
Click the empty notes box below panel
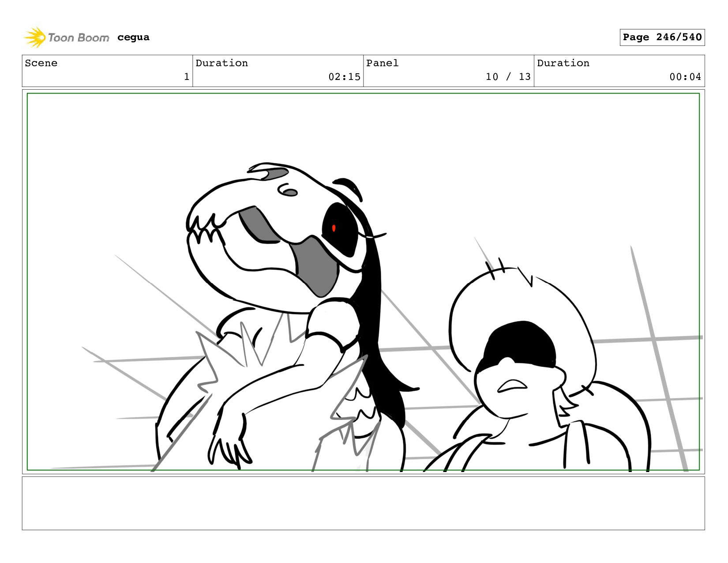(x=363, y=503)
